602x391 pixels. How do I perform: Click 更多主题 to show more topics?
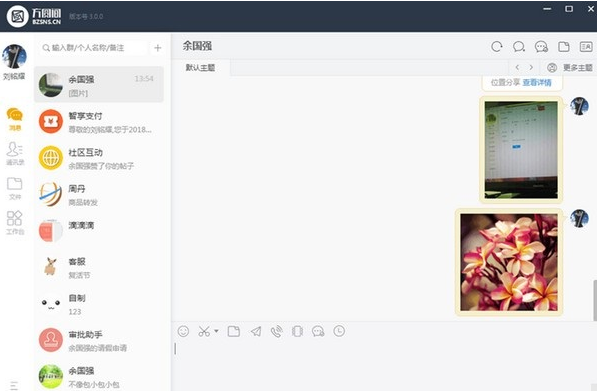click(x=578, y=68)
